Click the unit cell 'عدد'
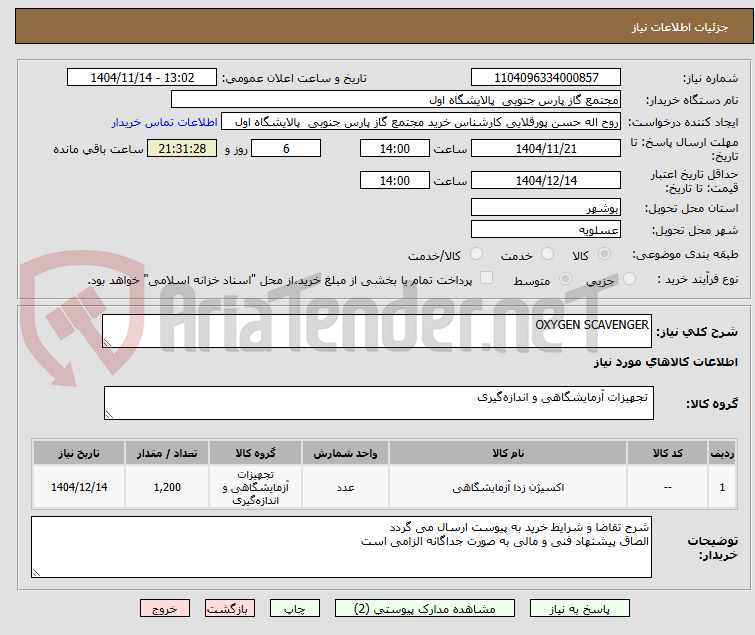 pos(345,487)
